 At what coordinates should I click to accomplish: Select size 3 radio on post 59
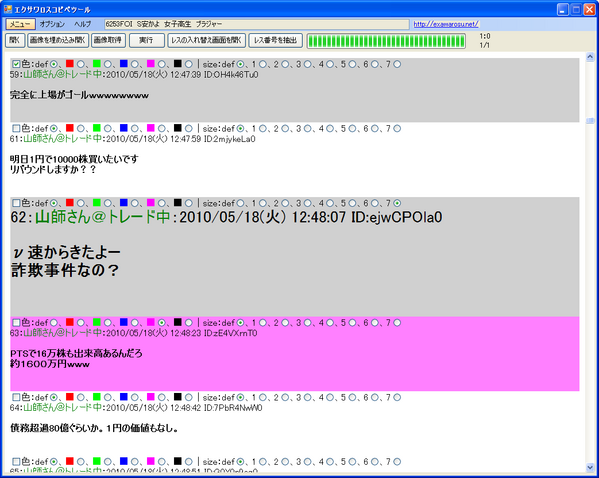(308, 64)
